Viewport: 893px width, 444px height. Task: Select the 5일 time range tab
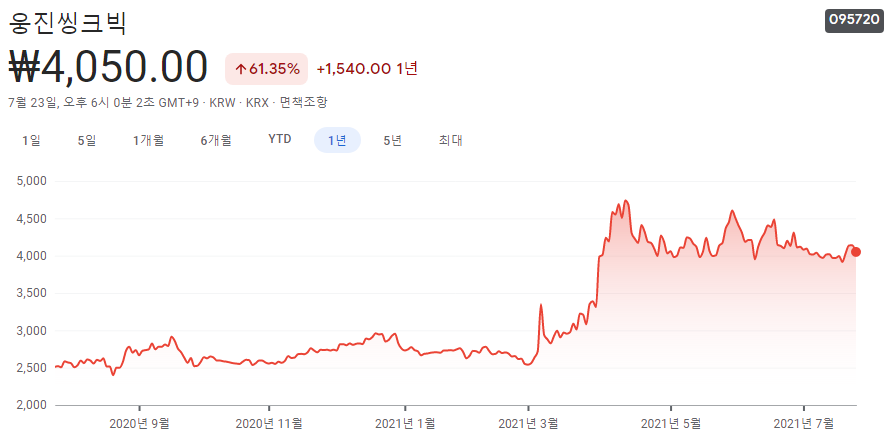(87, 140)
